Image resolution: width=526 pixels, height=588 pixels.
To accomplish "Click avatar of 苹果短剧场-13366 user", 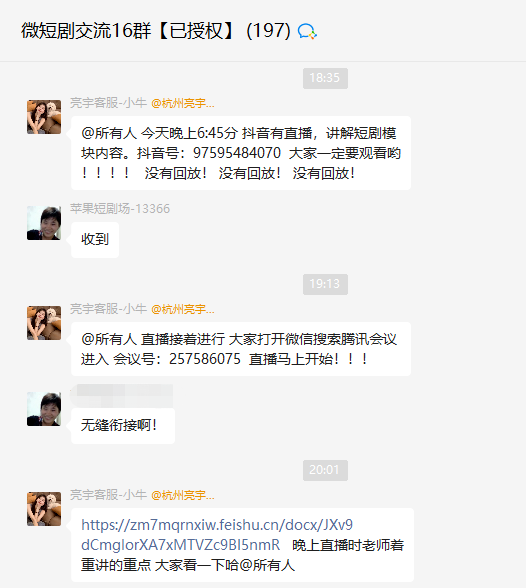I will pos(44,223).
